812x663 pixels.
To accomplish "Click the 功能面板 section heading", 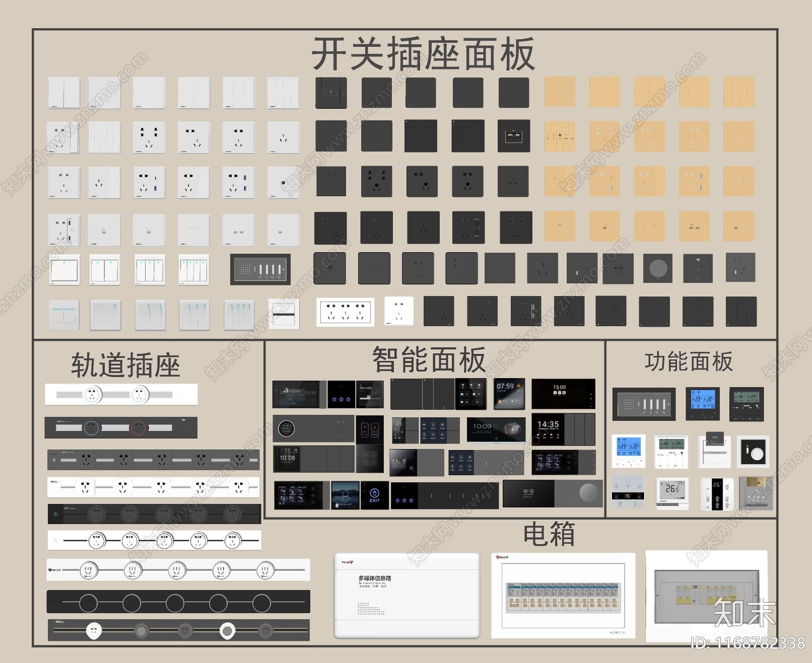I will pos(689,362).
